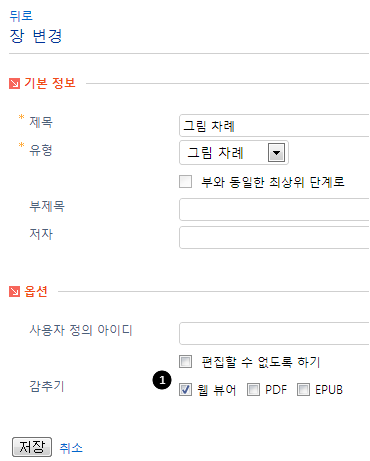
Task: Tick the PDF hide checkbox
Action: (x=253, y=389)
